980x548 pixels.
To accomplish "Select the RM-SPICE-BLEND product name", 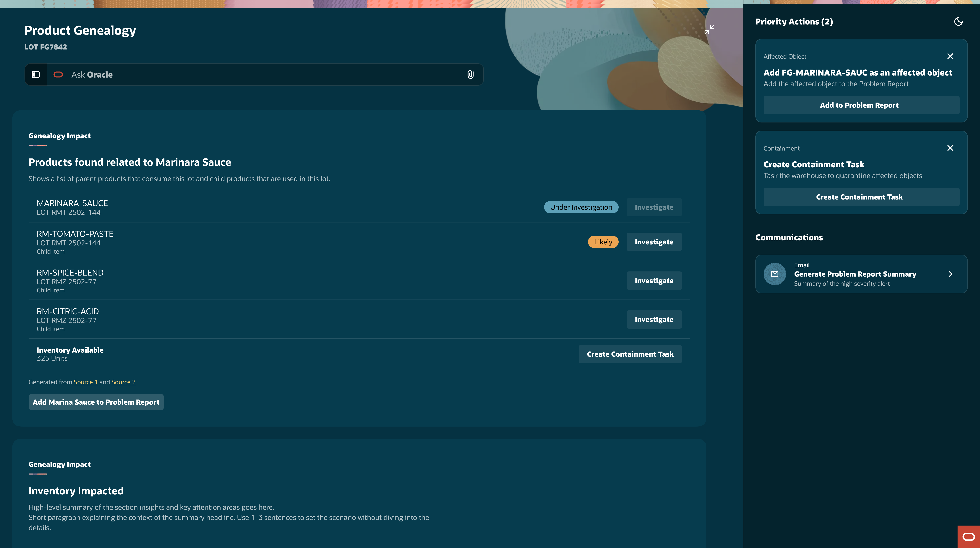I will click(70, 273).
